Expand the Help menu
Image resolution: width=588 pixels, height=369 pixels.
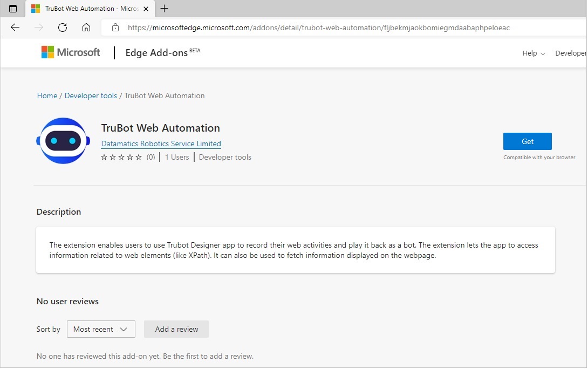[x=534, y=53]
